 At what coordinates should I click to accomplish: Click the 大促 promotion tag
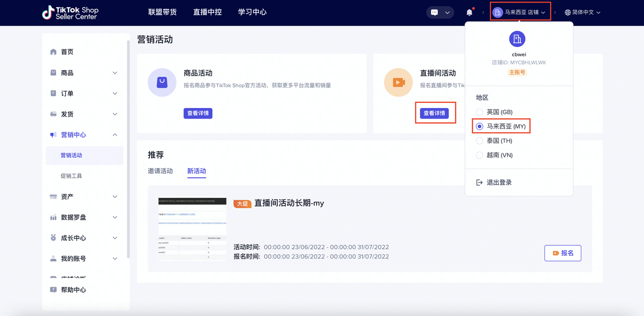point(243,203)
